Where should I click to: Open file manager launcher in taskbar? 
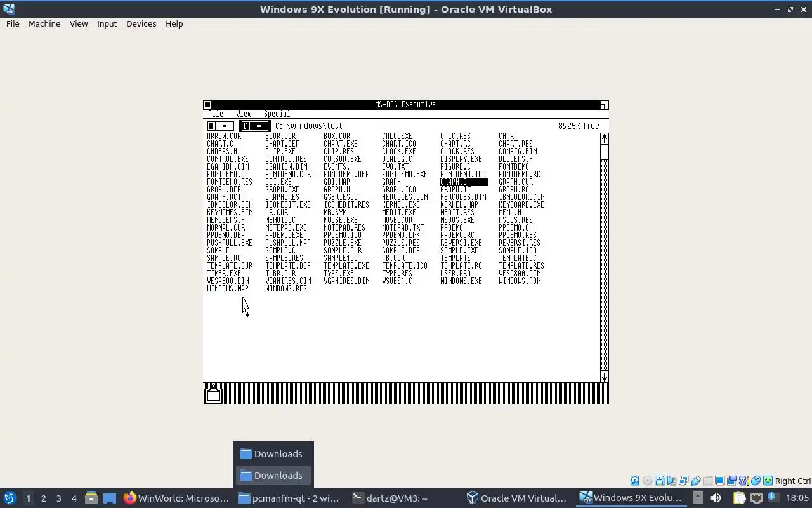(x=91, y=498)
